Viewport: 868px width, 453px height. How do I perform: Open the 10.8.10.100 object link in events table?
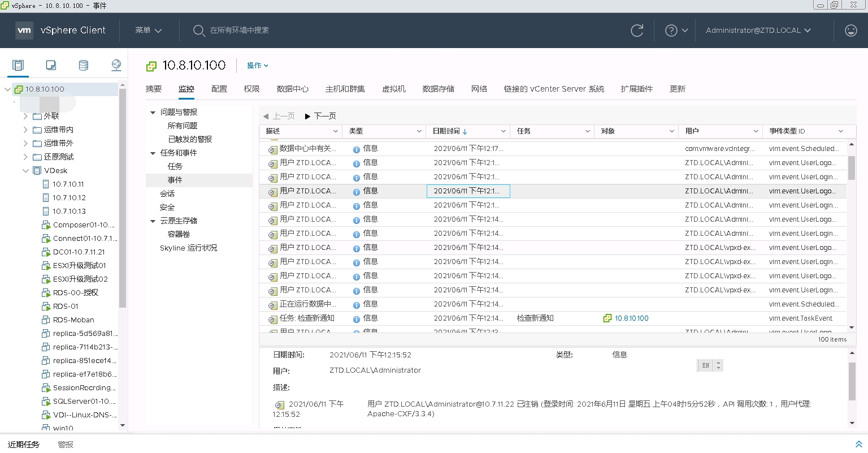pyautogui.click(x=632, y=318)
